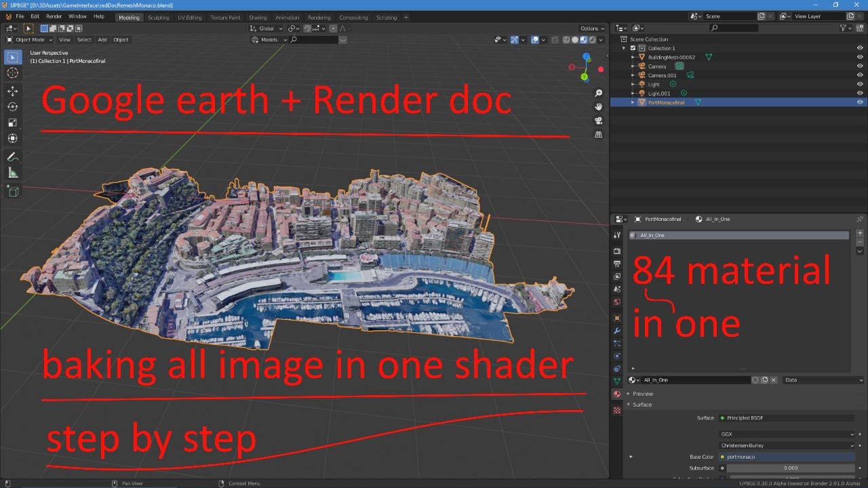Toggle camera view gizmo
Image resolution: width=868 pixels, height=488 pixels.
coord(599,121)
